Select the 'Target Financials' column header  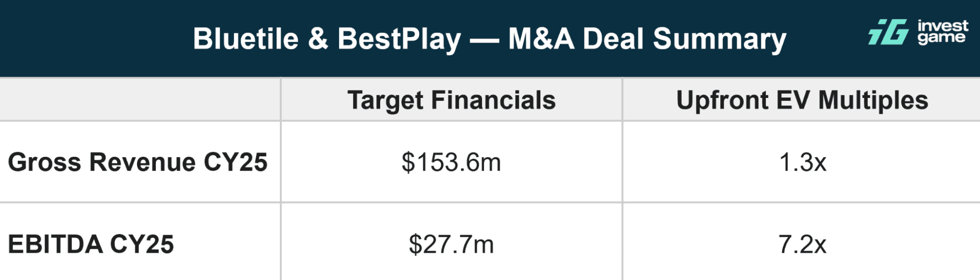[x=451, y=100]
